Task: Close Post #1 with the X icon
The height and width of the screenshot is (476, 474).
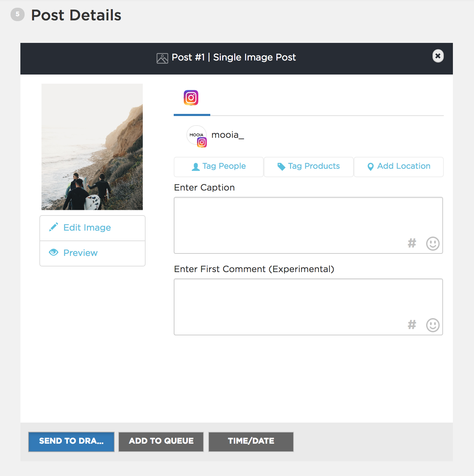Action: coord(438,56)
